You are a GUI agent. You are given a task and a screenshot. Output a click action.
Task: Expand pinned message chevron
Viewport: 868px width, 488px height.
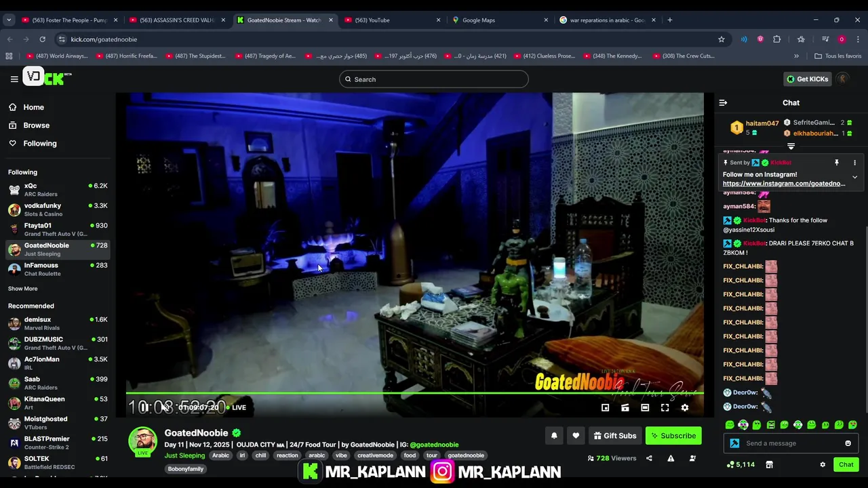(854, 178)
